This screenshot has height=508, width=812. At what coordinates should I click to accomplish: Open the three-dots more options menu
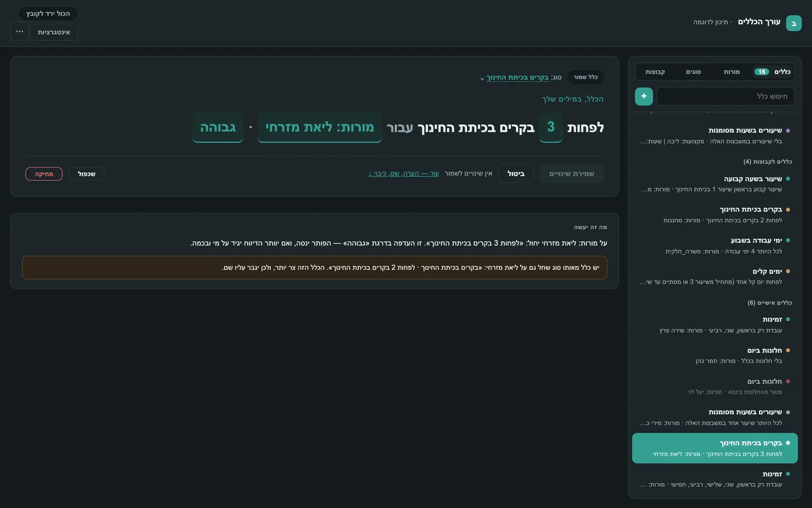coord(20,32)
